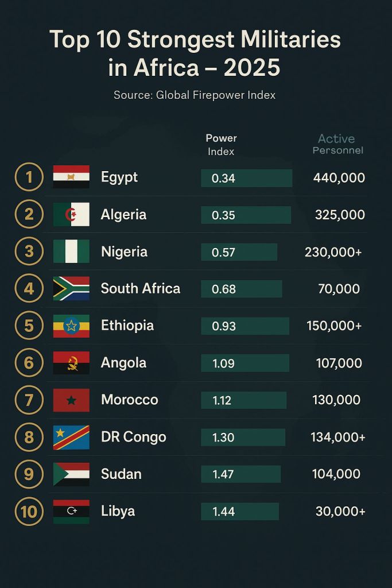Image resolution: width=392 pixels, height=588 pixels.
Task: Click the Egypt flag icon
Action: tap(71, 177)
